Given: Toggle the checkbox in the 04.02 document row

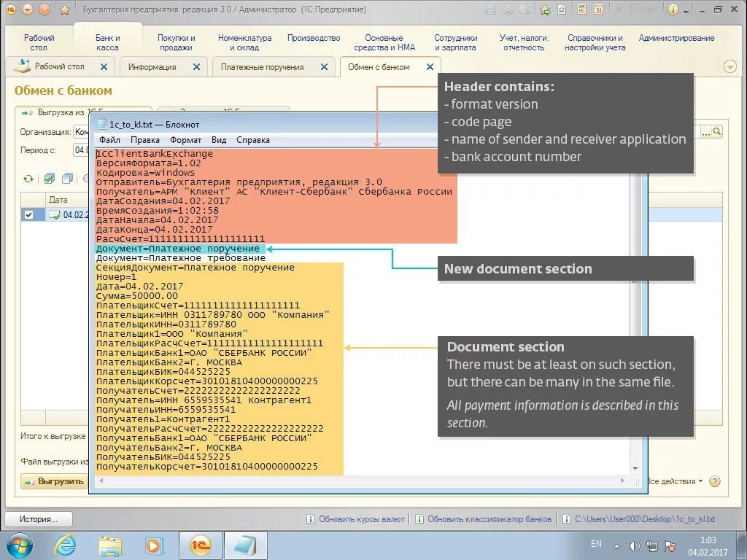Looking at the screenshot, I should tap(28, 215).
